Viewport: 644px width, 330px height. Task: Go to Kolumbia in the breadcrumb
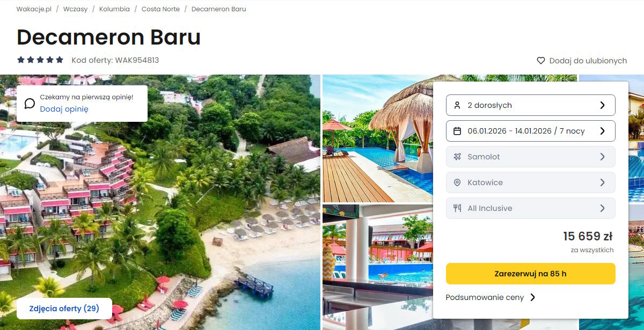click(114, 9)
